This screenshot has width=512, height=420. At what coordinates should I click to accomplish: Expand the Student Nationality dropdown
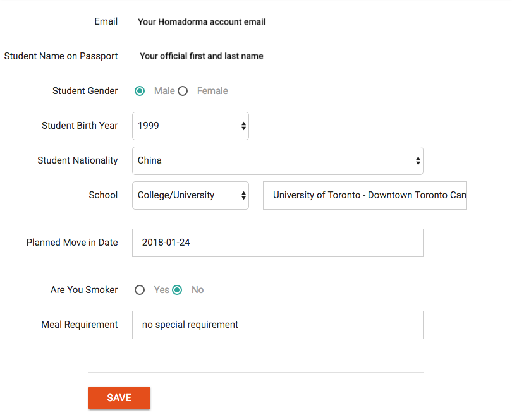pos(277,160)
